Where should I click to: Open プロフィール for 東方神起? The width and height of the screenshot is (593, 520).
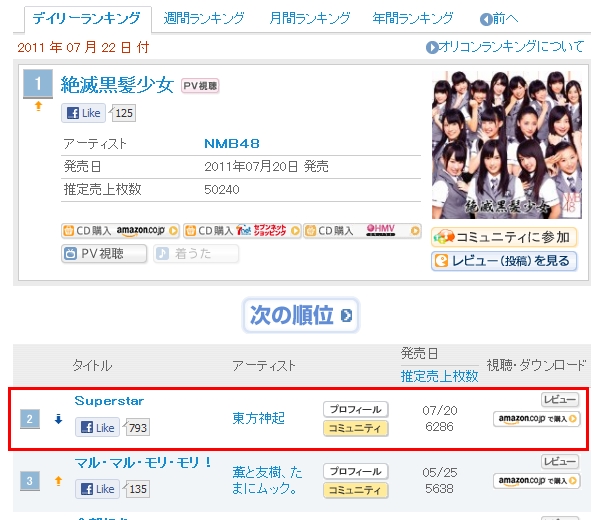(x=355, y=409)
